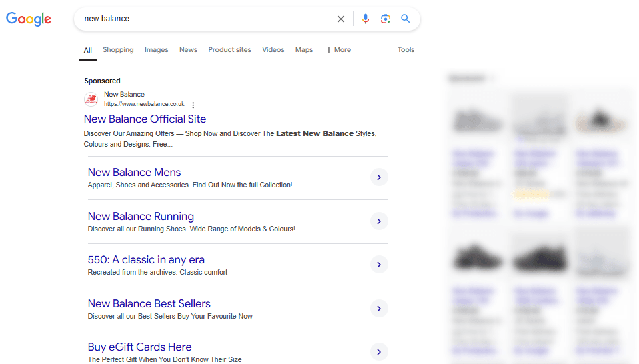The image size is (639, 364).
Task: Expand chevron beside eGift Cards
Action: (x=379, y=352)
